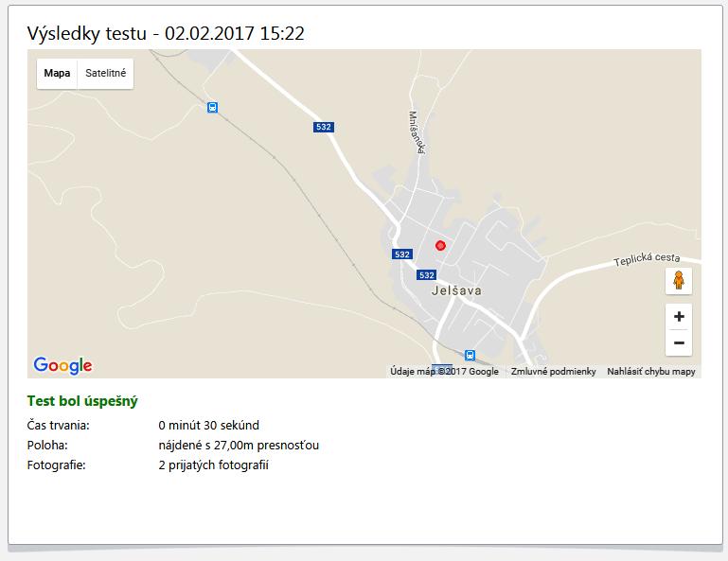Click the 532 shield above Jelšava label

pos(426,275)
